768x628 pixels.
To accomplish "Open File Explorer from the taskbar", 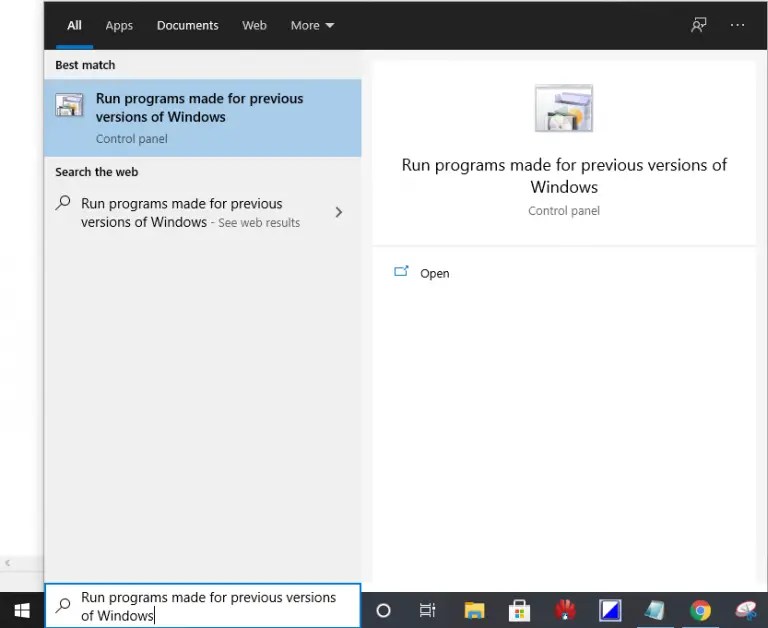I will pyautogui.click(x=474, y=610).
